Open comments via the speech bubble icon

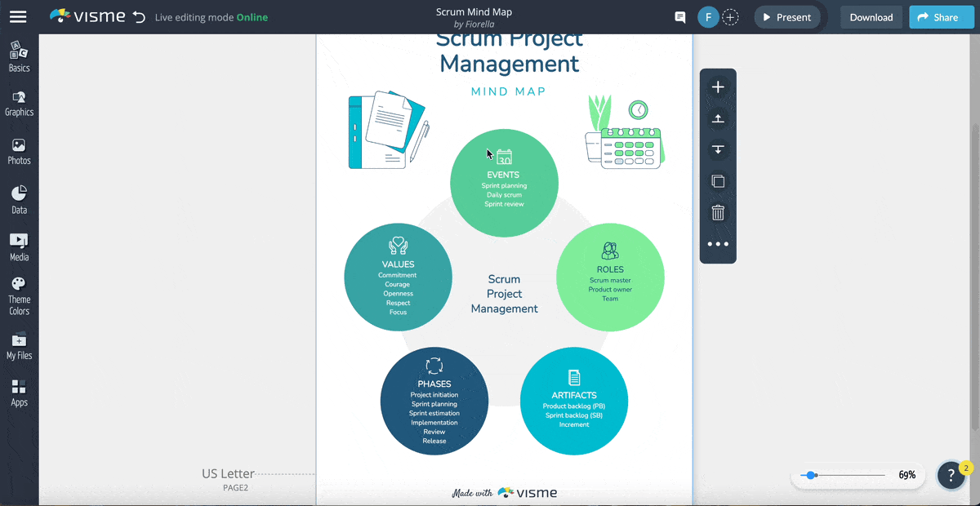(679, 16)
